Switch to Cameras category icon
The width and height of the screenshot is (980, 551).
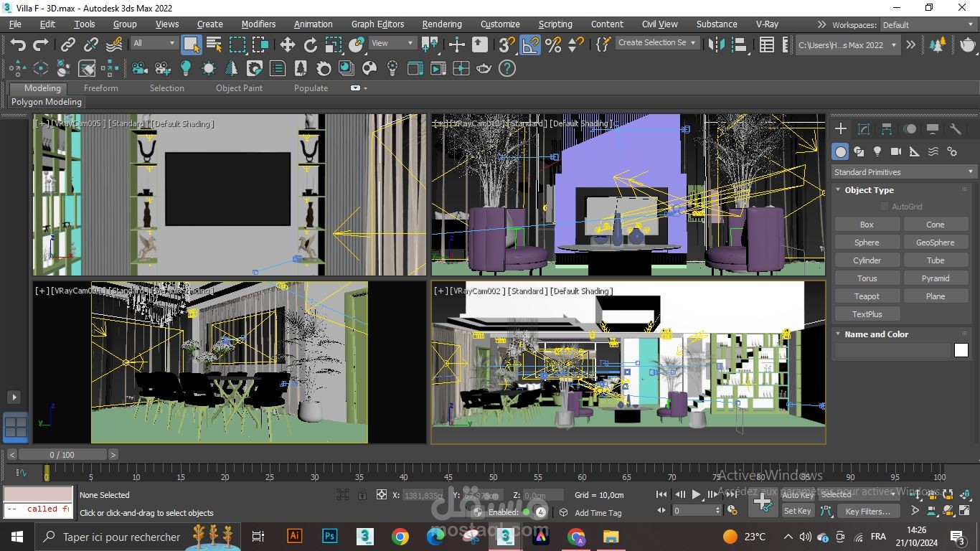pyautogui.click(x=896, y=151)
